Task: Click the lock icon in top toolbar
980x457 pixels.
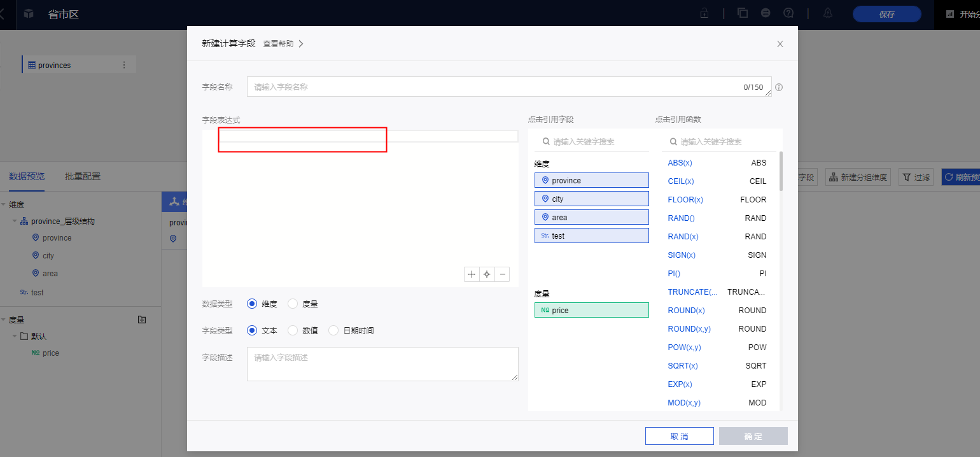Action: (x=704, y=13)
